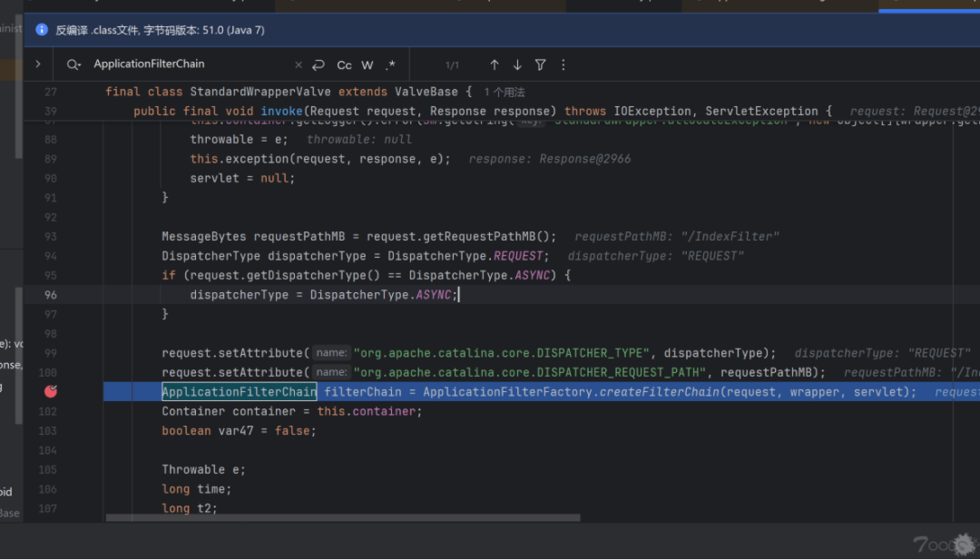This screenshot has height=560, width=980.
Task: Click the invoke method name in the sticky header
Action: point(281,112)
